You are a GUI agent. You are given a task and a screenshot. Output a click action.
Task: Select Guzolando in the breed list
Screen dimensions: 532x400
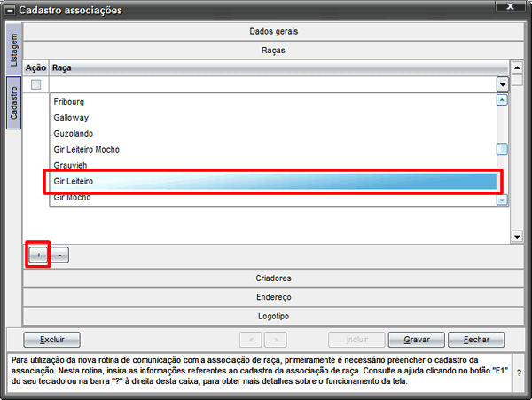[x=273, y=134]
